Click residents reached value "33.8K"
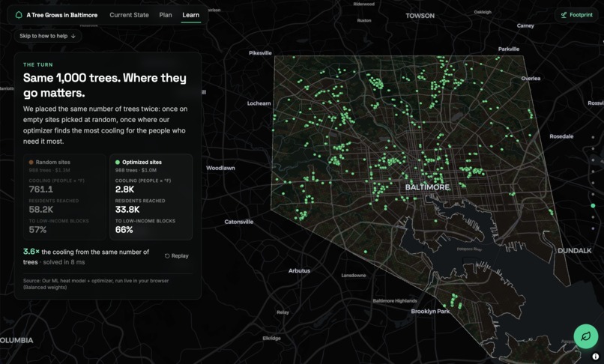Image resolution: width=604 pixels, height=364 pixels. [127, 210]
